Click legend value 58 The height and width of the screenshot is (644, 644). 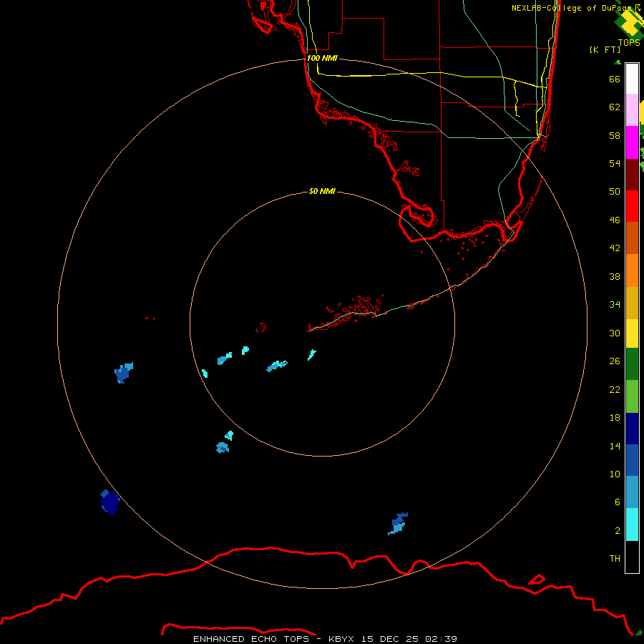click(615, 135)
